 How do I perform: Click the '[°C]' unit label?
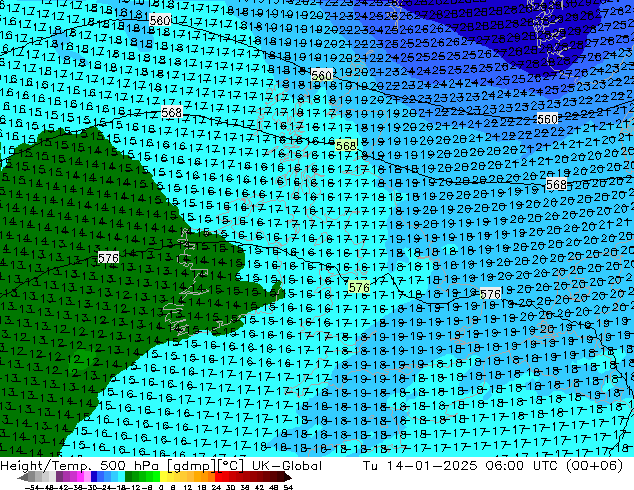230,466
